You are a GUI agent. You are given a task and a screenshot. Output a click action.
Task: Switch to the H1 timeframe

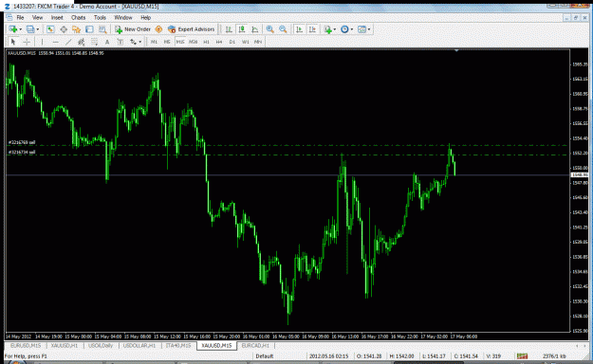[x=206, y=42]
